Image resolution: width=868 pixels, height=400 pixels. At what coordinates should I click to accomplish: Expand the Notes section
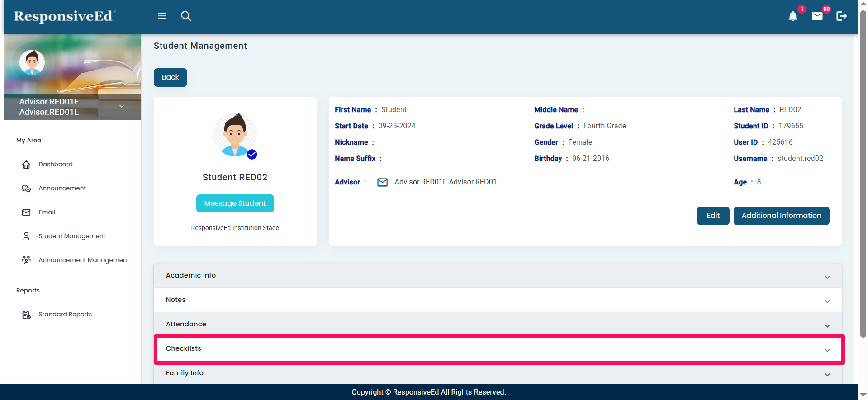tap(827, 301)
